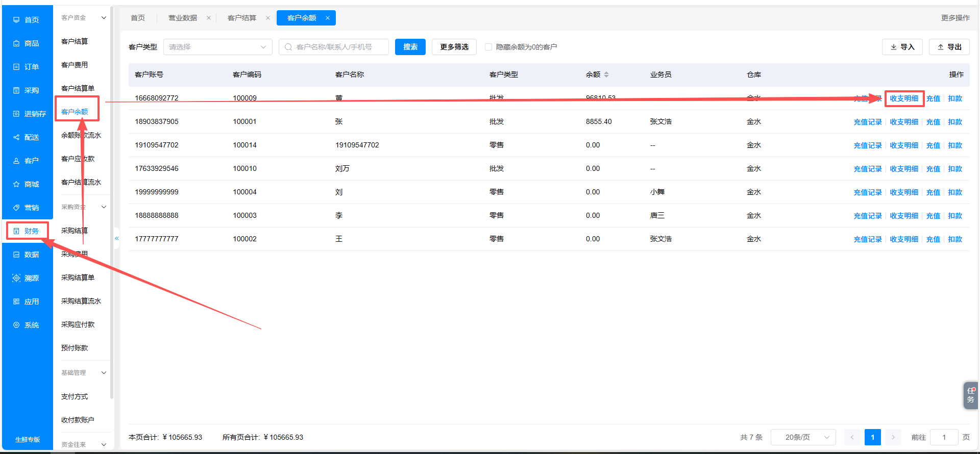This screenshot has height=454, width=980.
Task: Open 支付方式 in the submenu
Action: 75,396
